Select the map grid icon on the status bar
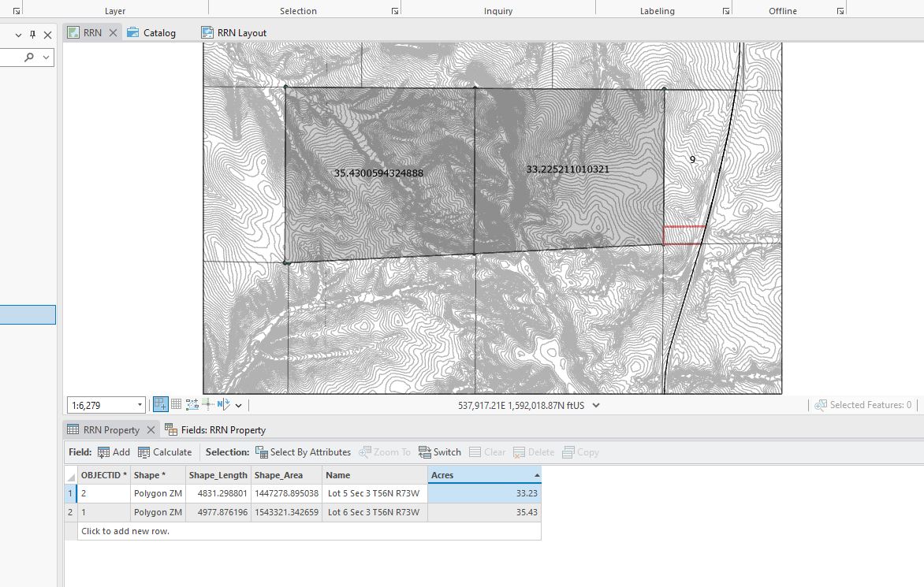Screen dimensions: 924x587 (175, 404)
